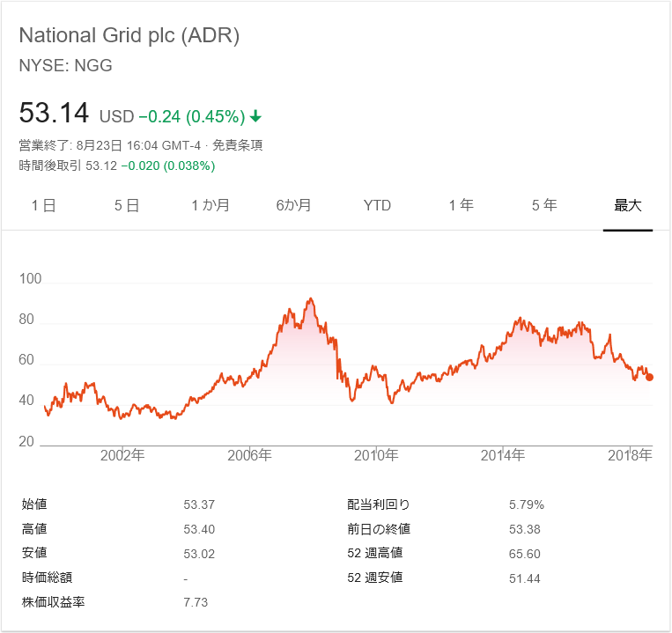Switch chart to 1か月 range
This screenshot has height=633, width=672.
210,206
